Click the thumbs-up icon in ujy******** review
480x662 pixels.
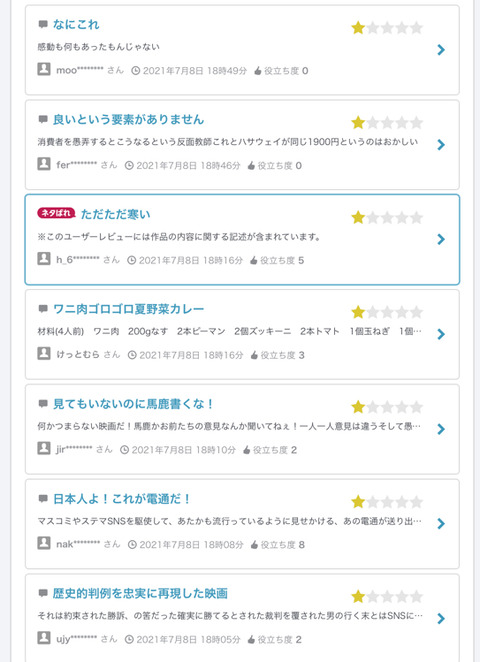coord(251,640)
